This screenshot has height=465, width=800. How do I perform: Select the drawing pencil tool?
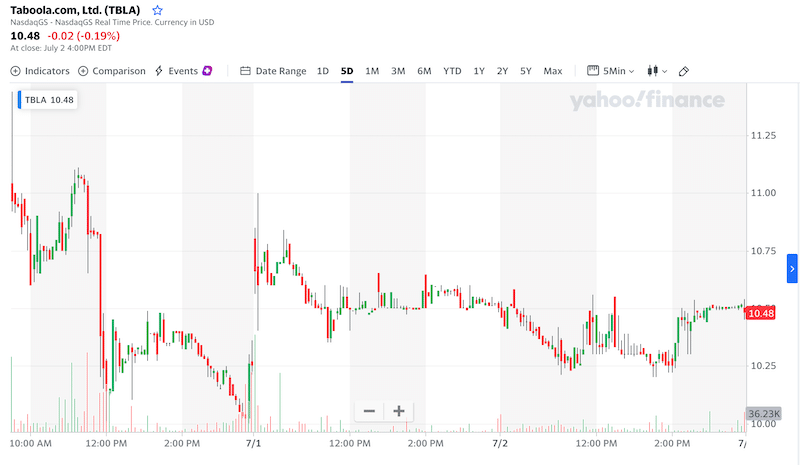point(684,71)
